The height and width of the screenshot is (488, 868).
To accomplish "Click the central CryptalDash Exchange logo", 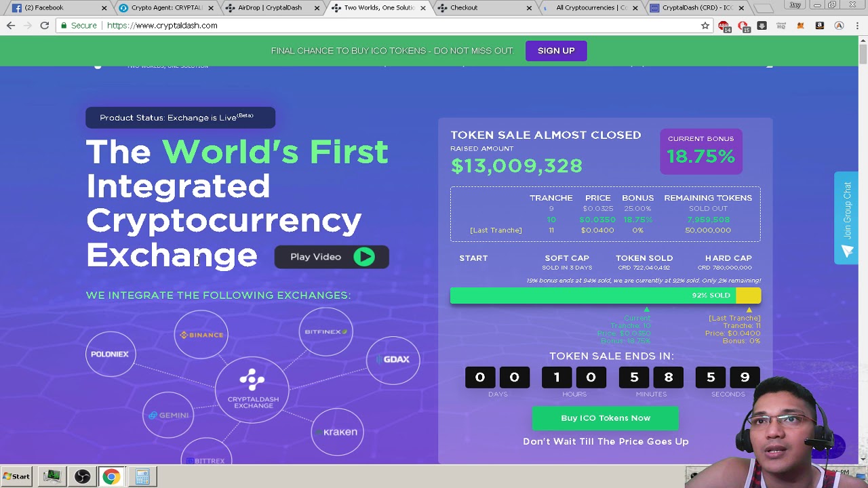I will 252,389.
